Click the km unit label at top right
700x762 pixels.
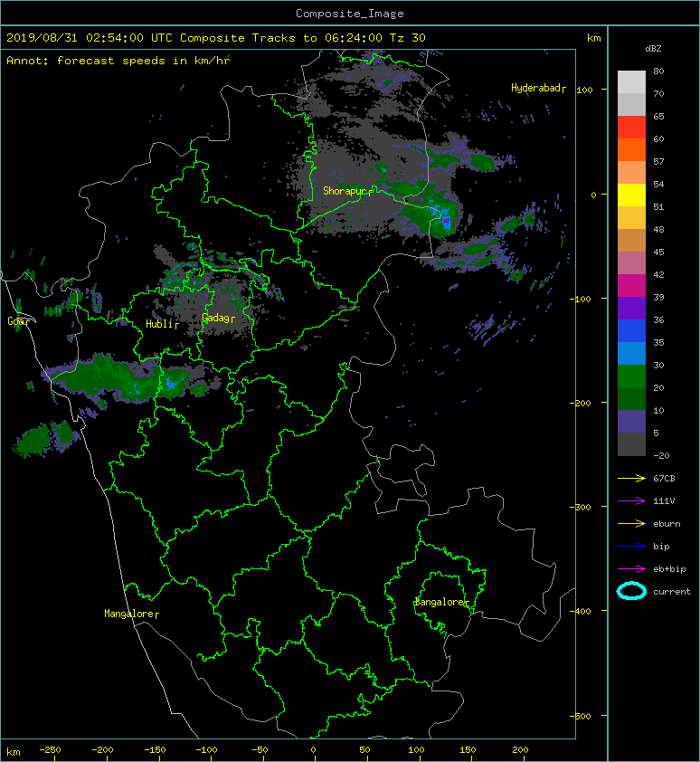594,38
